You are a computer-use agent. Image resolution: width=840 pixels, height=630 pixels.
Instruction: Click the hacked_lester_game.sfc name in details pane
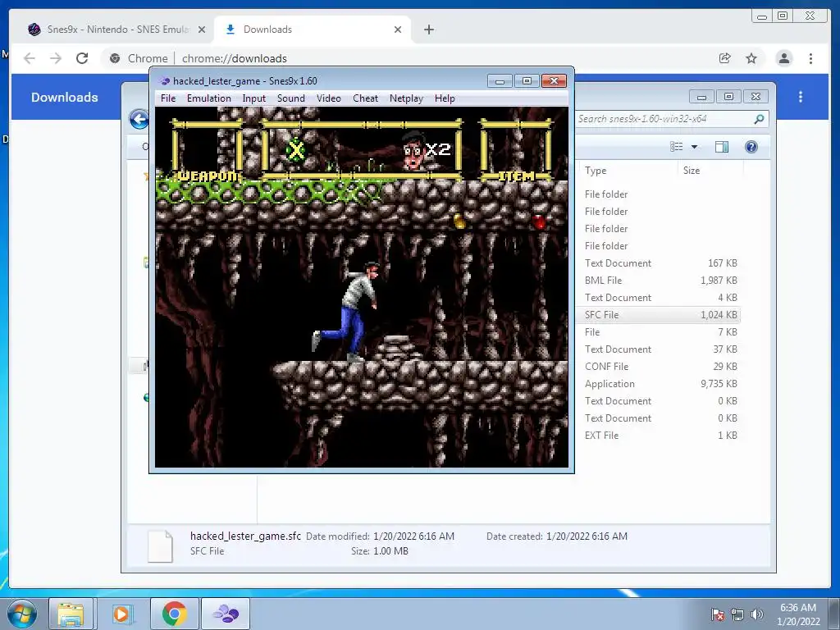pyautogui.click(x=245, y=536)
